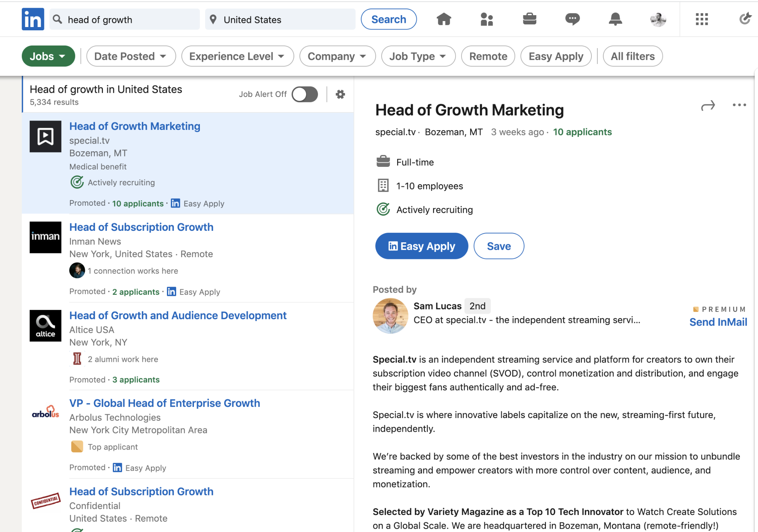This screenshot has height=532, width=758.
Task: Click the Confidential stamp logo
Action: click(x=46, y=501)
